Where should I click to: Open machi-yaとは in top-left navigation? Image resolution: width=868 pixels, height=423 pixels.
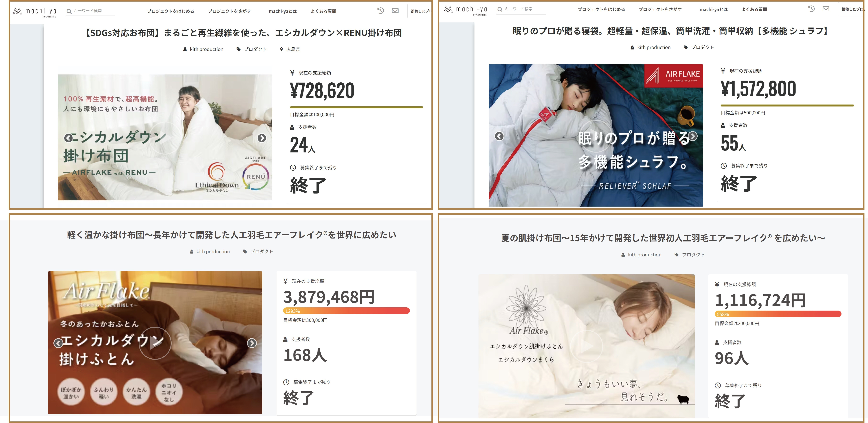pos(283,11)
